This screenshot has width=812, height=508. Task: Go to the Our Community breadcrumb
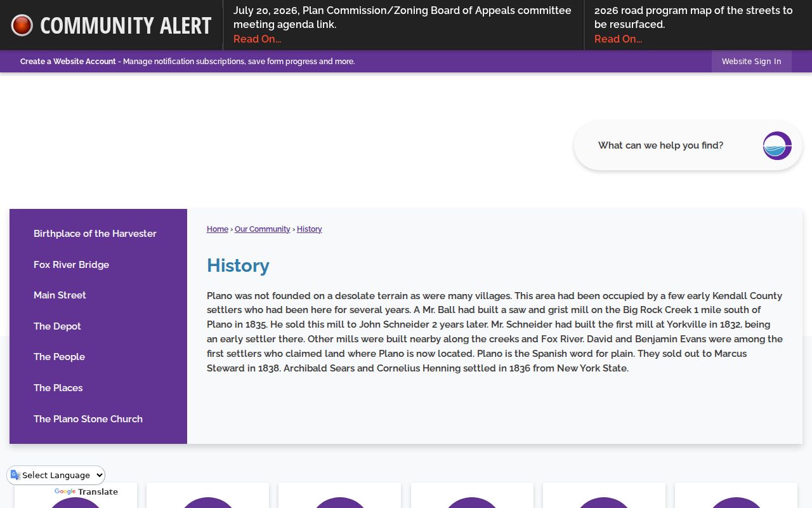pos(262,229)
